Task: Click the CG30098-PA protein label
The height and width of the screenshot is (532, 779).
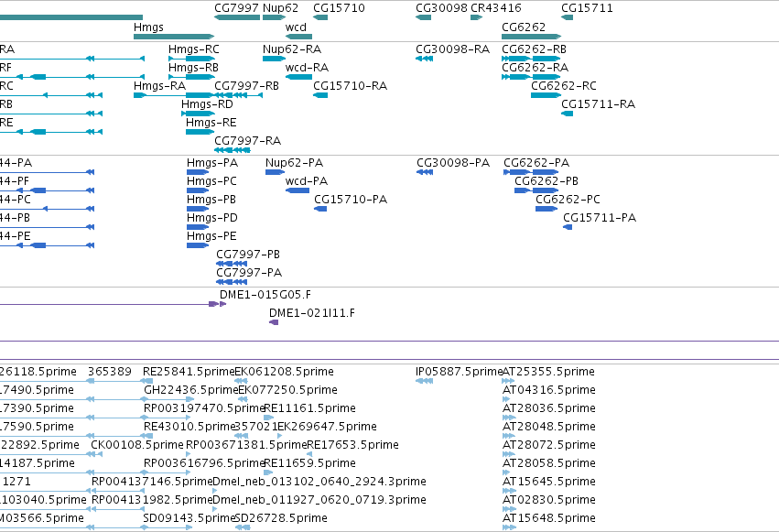Action: [453, 163]
